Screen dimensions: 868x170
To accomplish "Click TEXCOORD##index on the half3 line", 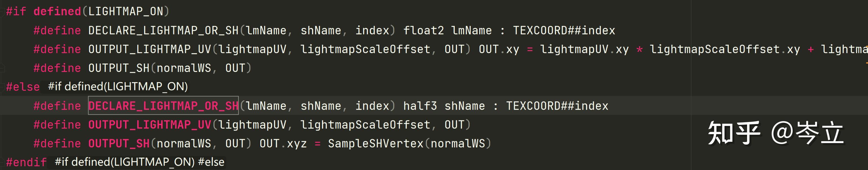I will pyautogui.click(x=557, y=106).
